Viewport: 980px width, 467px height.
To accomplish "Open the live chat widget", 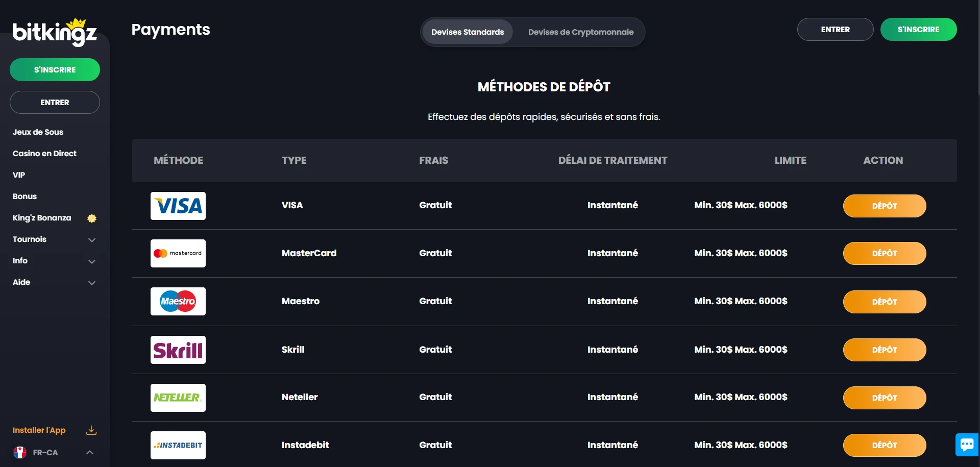I will [967, 445].
